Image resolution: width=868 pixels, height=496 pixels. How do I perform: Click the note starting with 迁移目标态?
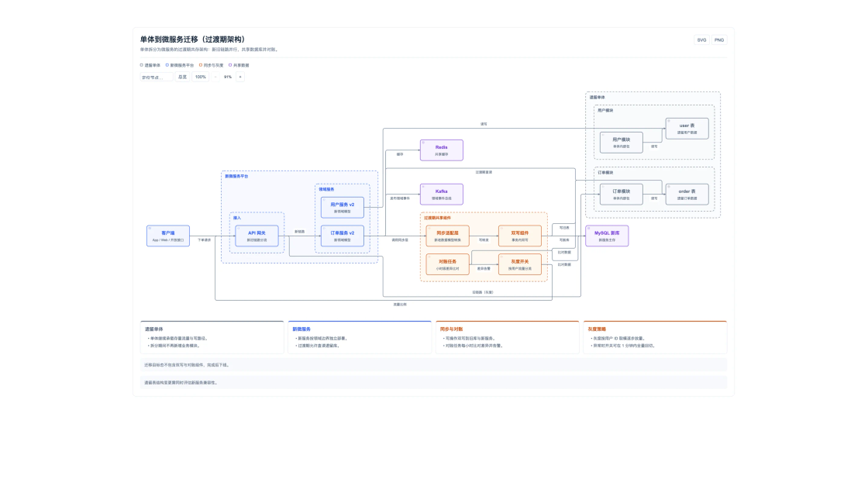point(433,365)
